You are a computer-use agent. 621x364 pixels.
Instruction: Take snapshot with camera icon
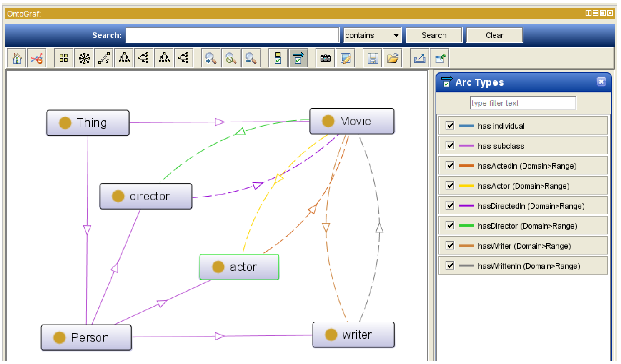(325, 58)
